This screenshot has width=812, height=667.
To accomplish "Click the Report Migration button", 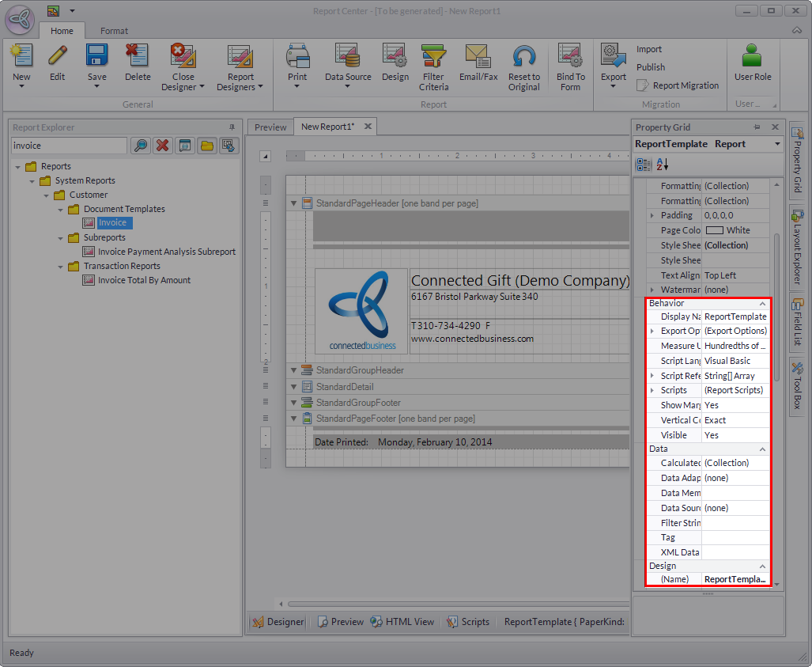I will (685, 85).
